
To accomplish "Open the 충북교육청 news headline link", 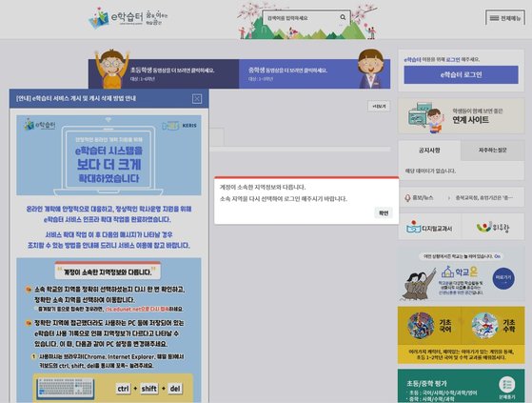I will pyautogui.click(x=483, y=197).
